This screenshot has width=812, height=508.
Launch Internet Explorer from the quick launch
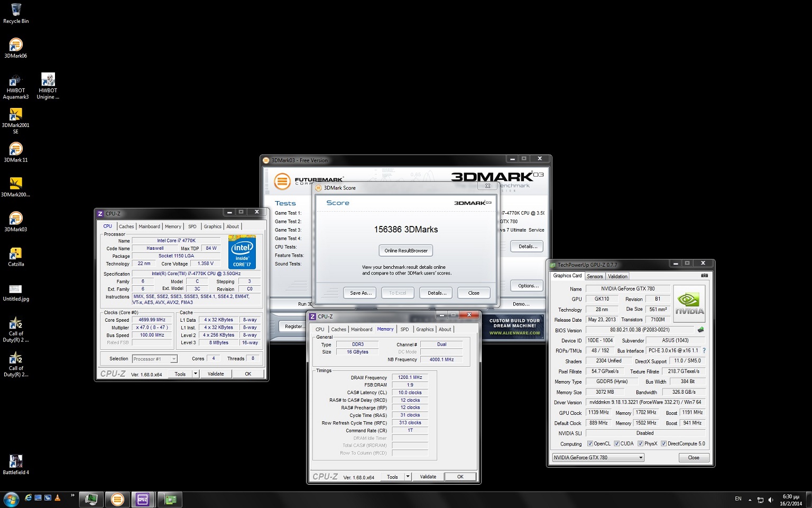[29, 498]
